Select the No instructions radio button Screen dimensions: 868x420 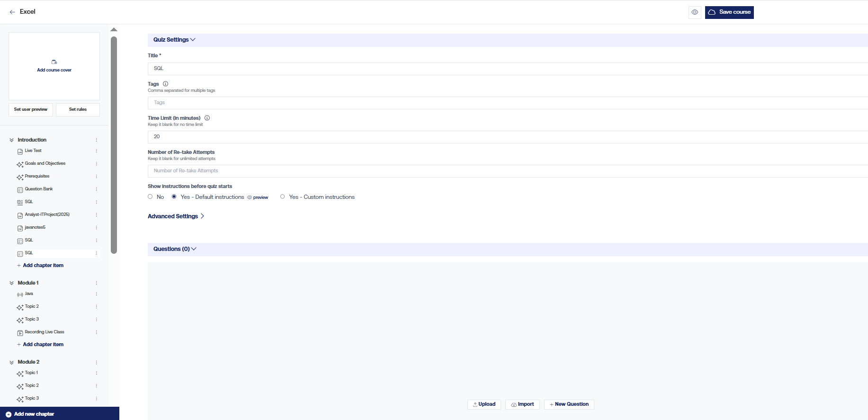[x=150, y=197]
